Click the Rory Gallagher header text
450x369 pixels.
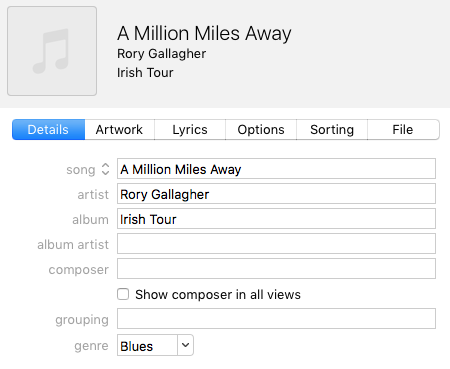[x=161, y=54]
